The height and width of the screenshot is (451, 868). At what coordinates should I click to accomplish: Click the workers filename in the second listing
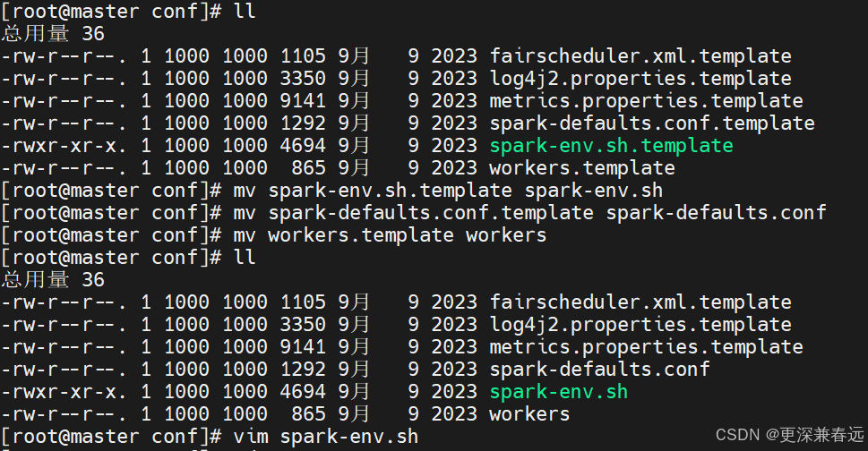529,414
